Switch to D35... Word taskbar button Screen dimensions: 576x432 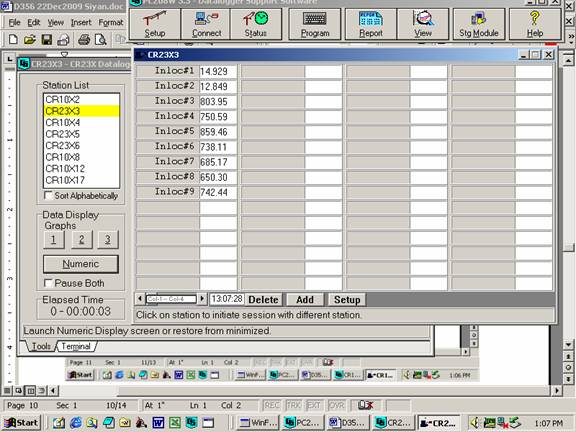[347, 423]
